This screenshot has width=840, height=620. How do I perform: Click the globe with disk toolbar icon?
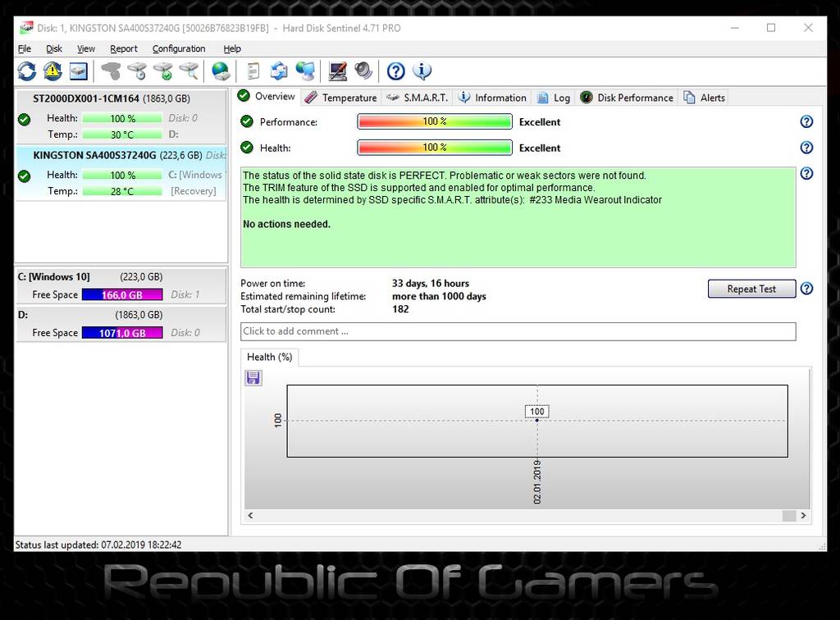click(221, 71)
